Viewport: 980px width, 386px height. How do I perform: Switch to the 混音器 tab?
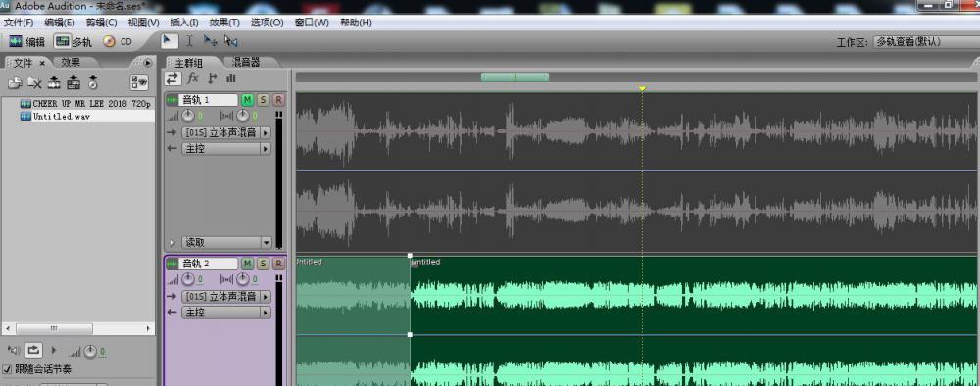pos(246,62)
